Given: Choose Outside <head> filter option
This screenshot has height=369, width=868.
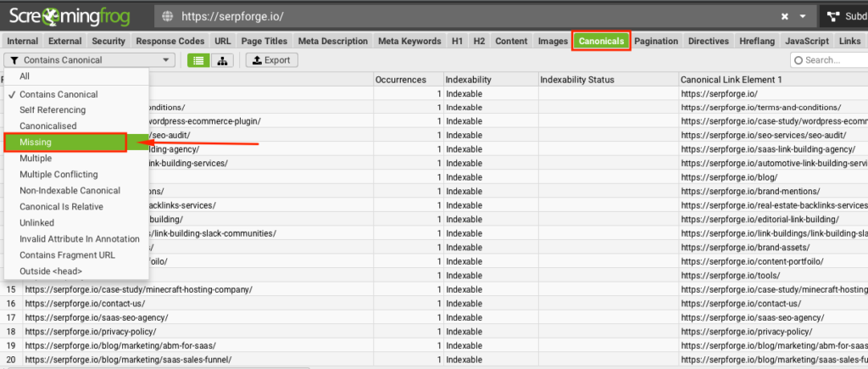Looking at the screenshot, I should (x=76, y=271).
